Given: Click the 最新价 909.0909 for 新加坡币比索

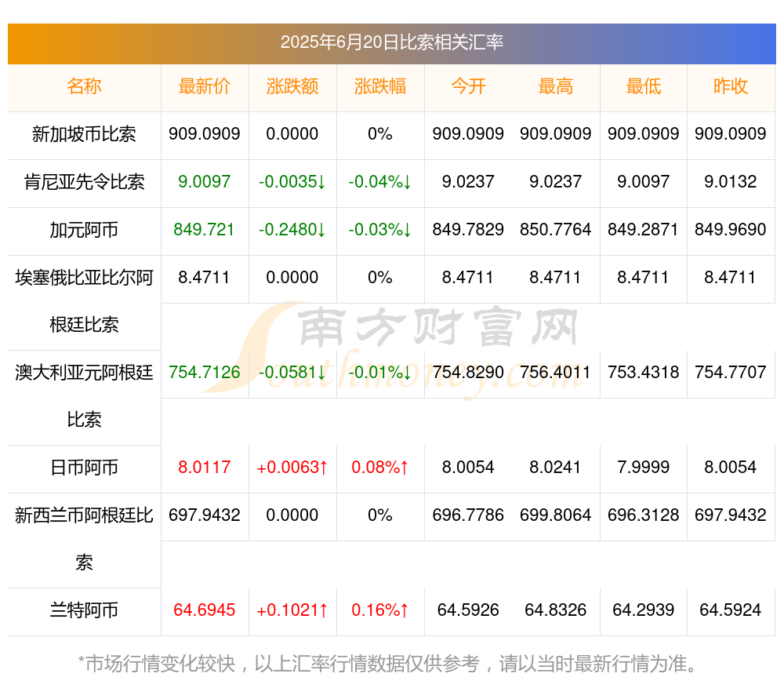Looking at the screenshot, I should [x=205, y=134].
